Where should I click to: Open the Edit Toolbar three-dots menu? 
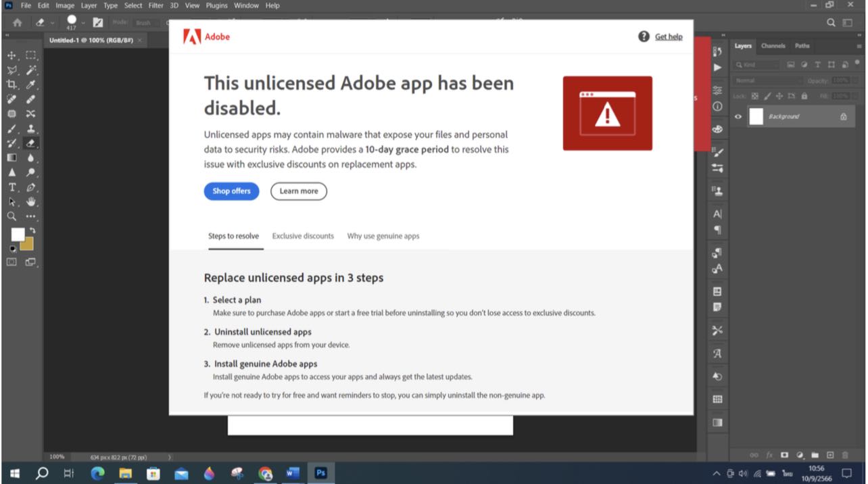[31, 216]
